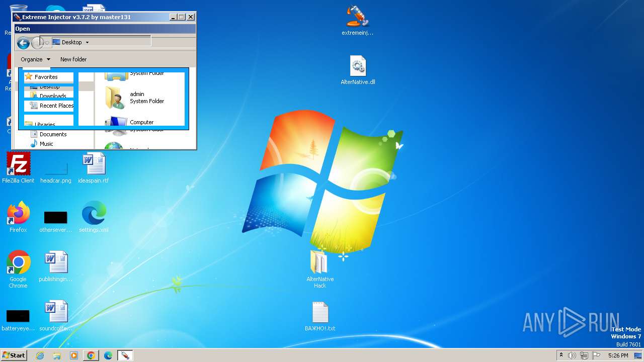Open the Desktop location dropdown in address bar
The height and width of the screenshot is (362, 644).
(x=87, y=43)
